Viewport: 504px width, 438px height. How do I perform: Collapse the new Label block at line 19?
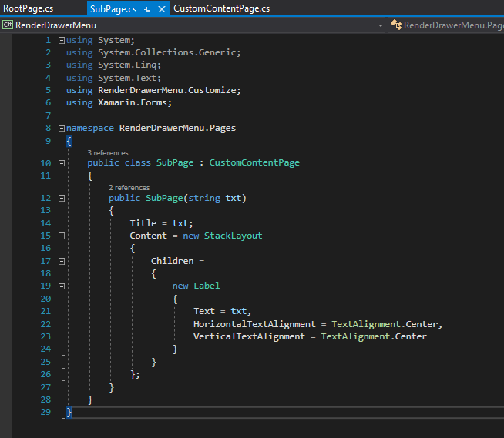pos(62,286)
